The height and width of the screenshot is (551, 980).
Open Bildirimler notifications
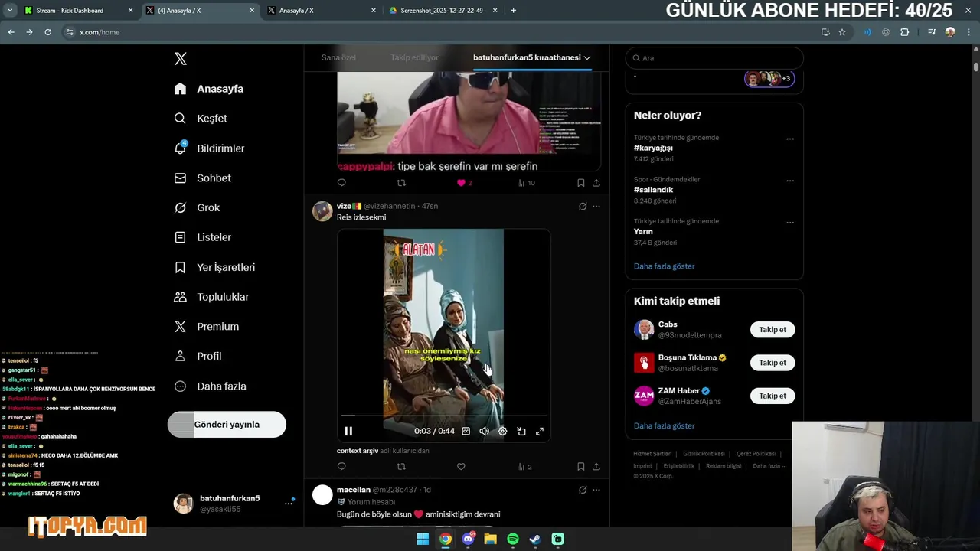click(209, 148)
